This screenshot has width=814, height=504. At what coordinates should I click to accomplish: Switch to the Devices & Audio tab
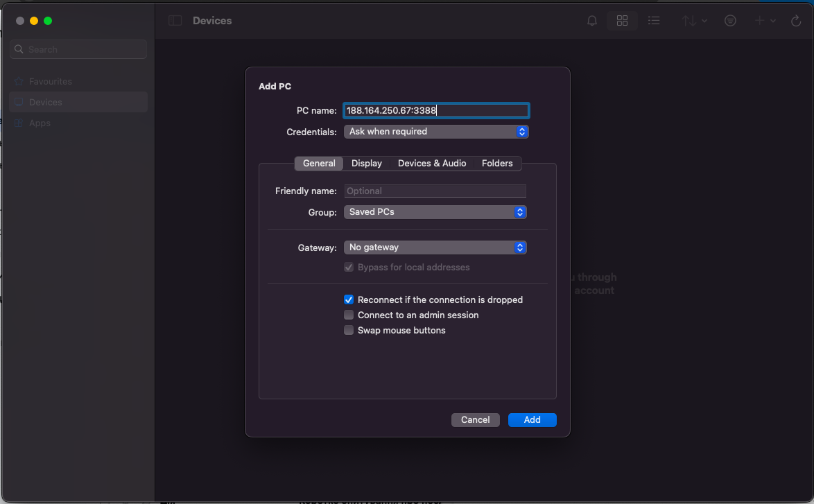pos(431,164)
